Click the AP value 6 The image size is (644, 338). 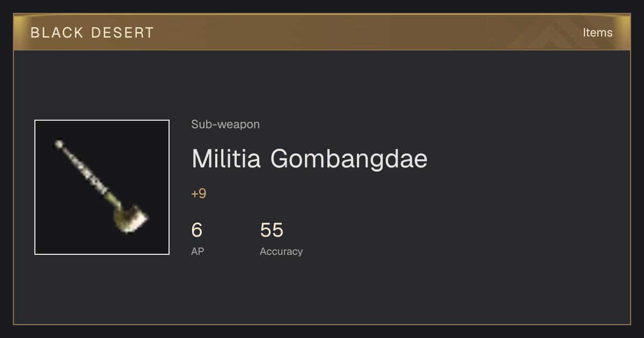pos(197,230)
